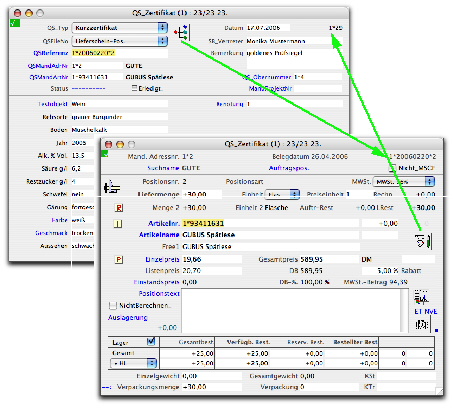
Task: Click the Testobjekt field in back window
Action: point(120,104)
